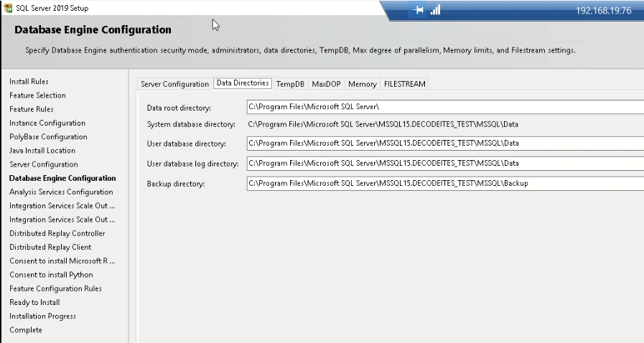Select the Feature Selection step
The width and height of the screenshot is (644, 343).
click(x=37, y=95)
